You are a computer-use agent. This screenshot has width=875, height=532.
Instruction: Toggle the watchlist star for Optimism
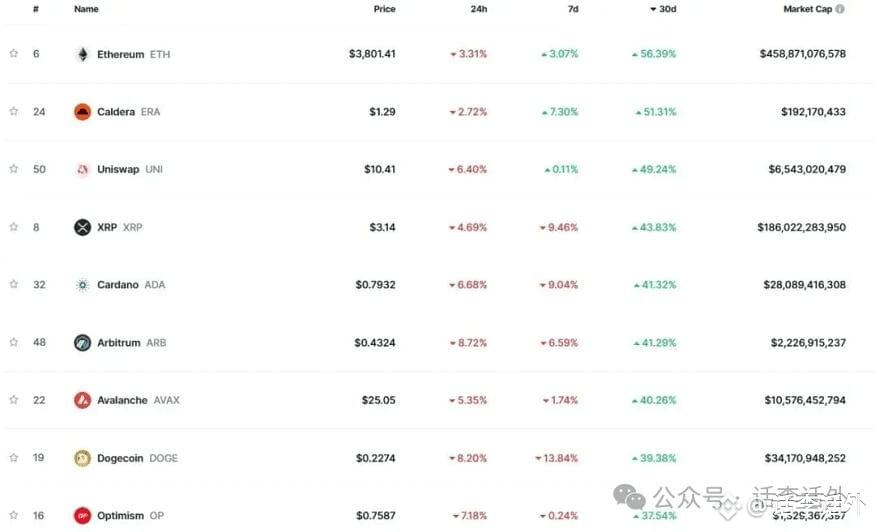click(x=14, y=515)
